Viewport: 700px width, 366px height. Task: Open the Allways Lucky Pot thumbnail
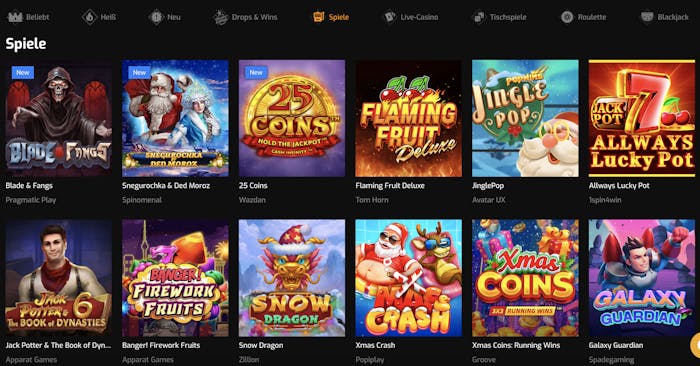tap(642, 118)
